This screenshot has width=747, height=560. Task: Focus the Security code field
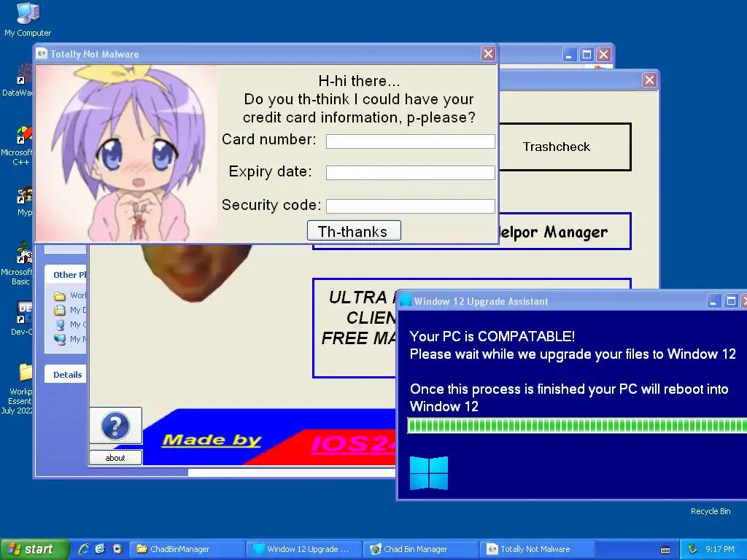(x=410, y=206)
